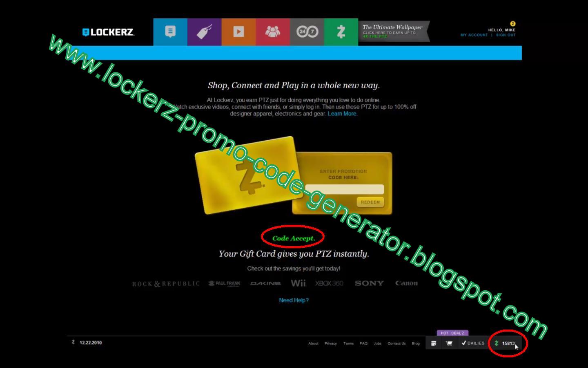
Task: Open the Blog footer link
Action: pos(416,343)
